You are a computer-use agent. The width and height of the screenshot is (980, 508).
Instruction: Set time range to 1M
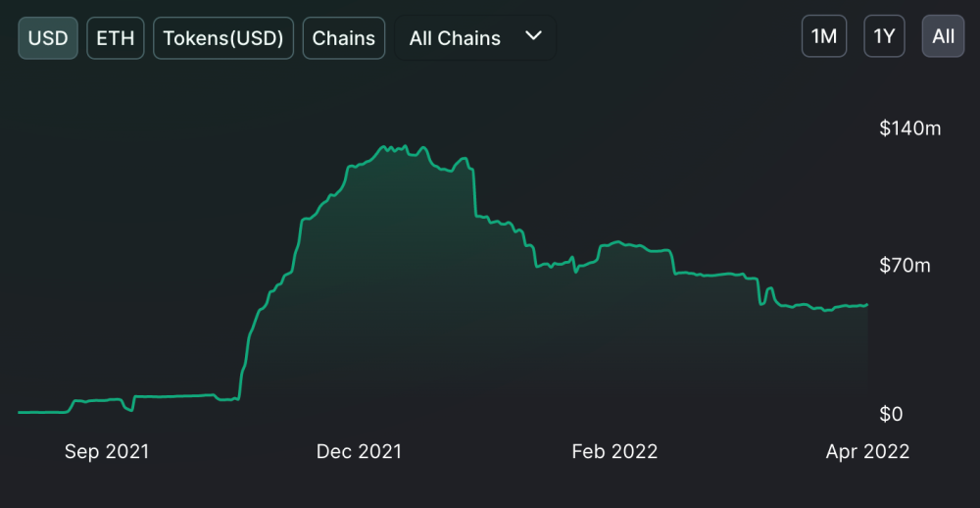coord(824,36)
